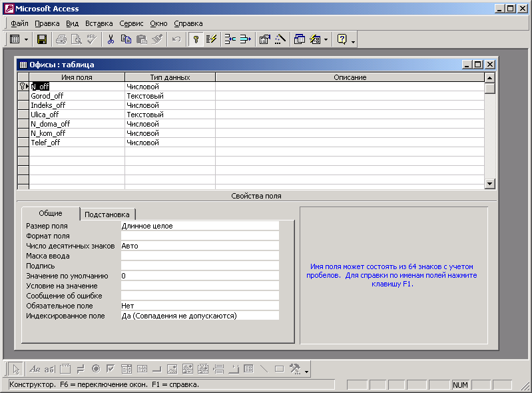Click the scroll up arrow of field grid
The image size is (532, 393).
click(x=489, y=78)
